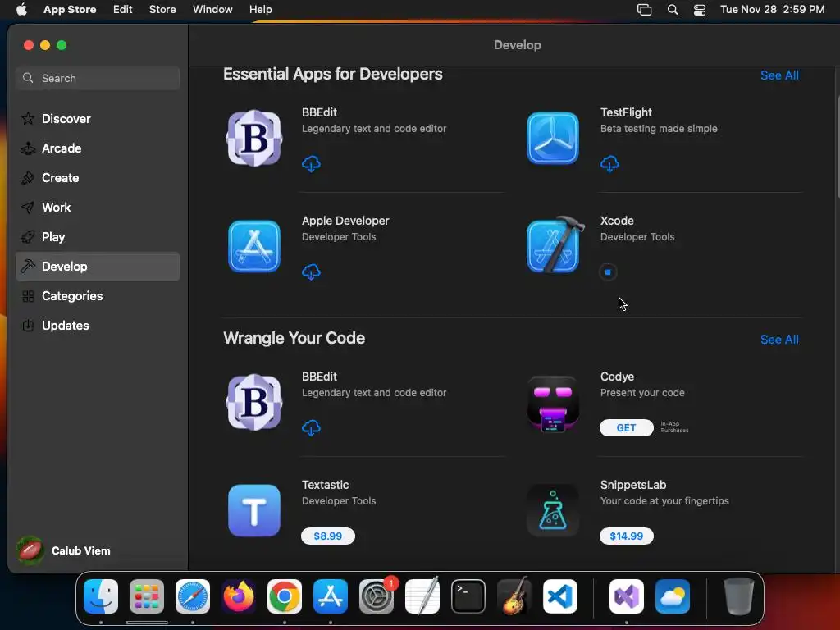The height and width of the screenshot is (630, 840).
Task: Click App Store icon in the Dock
Action: 331,596
